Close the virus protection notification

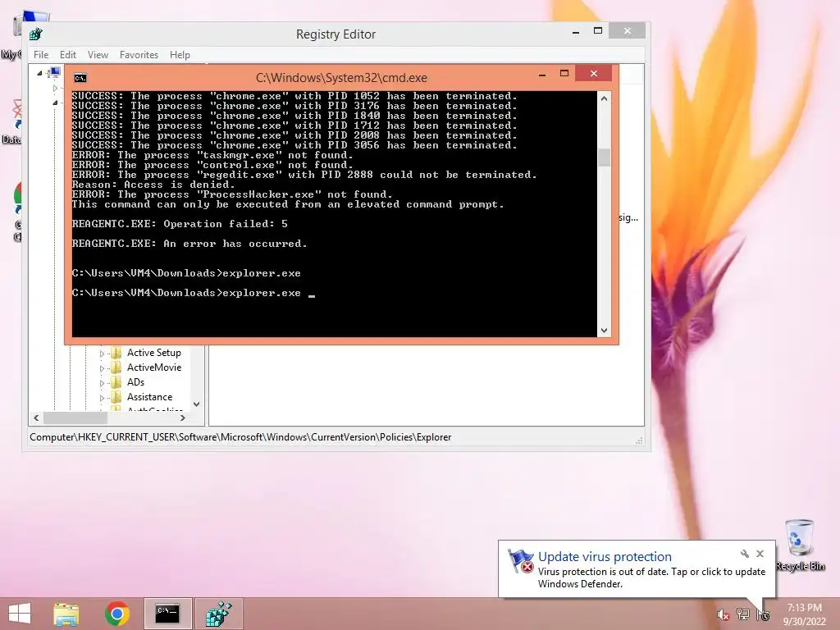click(x=760, y=554)
